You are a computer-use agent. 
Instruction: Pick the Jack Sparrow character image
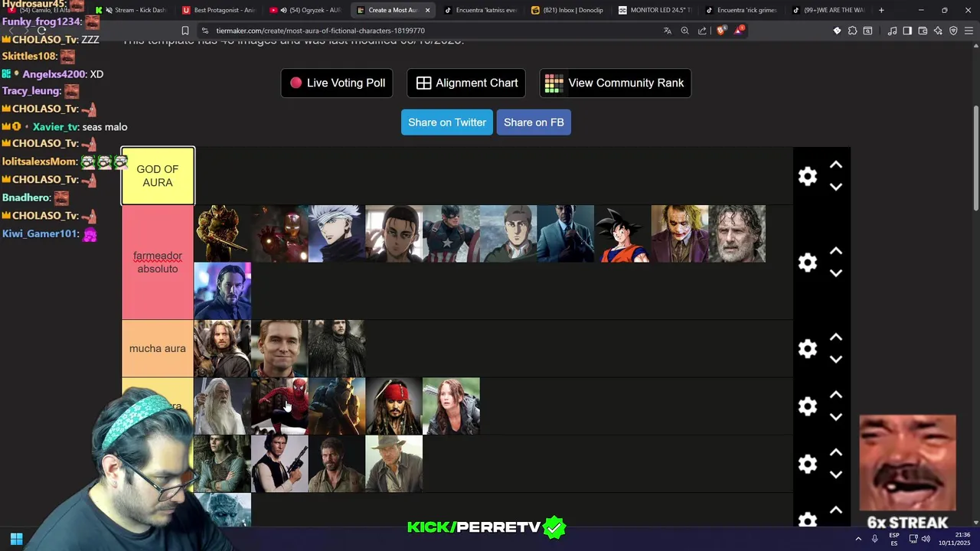coord(394,406)
